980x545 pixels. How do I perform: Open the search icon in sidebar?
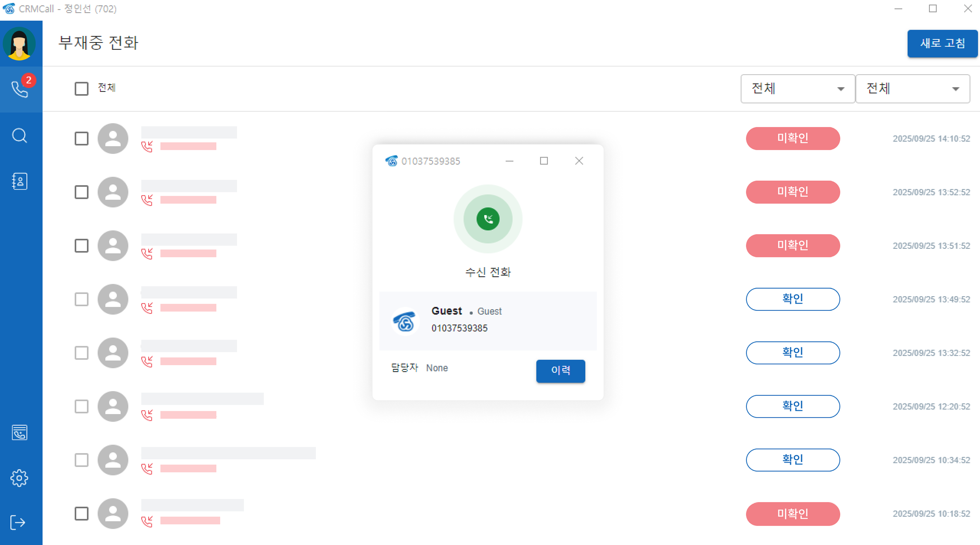(20, 135)
